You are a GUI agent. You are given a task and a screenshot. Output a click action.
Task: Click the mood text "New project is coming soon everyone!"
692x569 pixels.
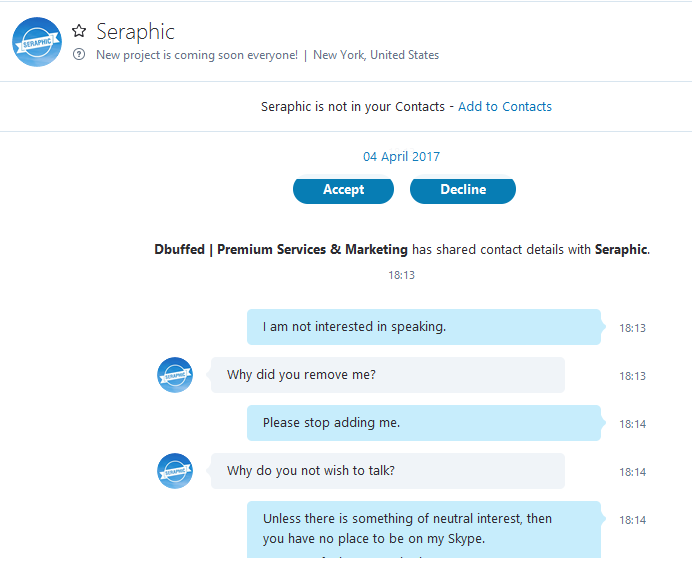coord(197,55)
